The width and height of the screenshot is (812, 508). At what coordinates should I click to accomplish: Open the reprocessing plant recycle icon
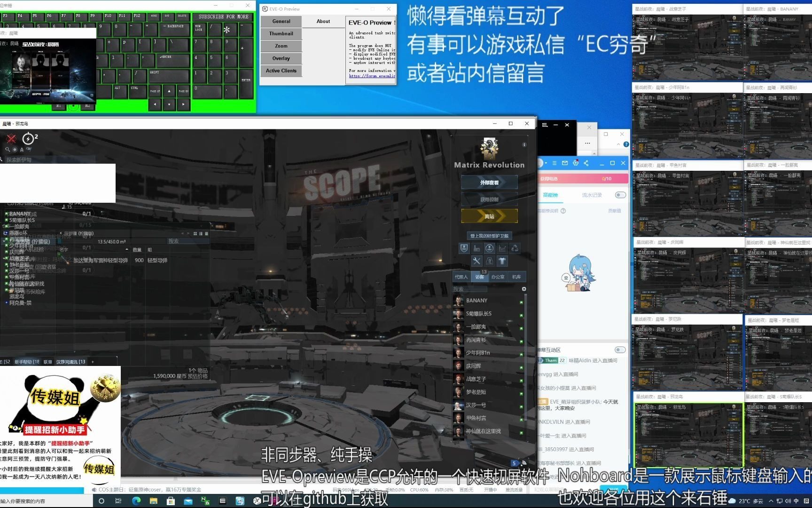click(515, 248)
